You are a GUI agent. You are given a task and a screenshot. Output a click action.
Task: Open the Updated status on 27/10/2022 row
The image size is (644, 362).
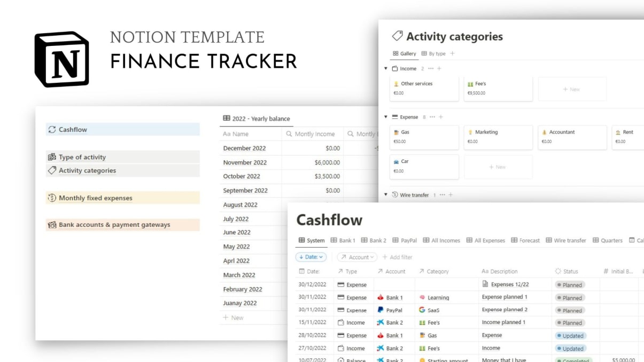[570, 349]
